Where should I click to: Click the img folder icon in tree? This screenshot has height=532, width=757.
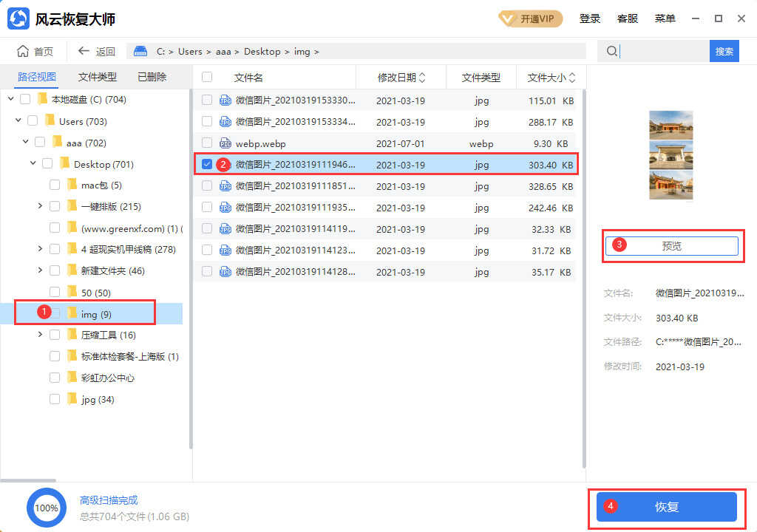click(x=72, y=314)
